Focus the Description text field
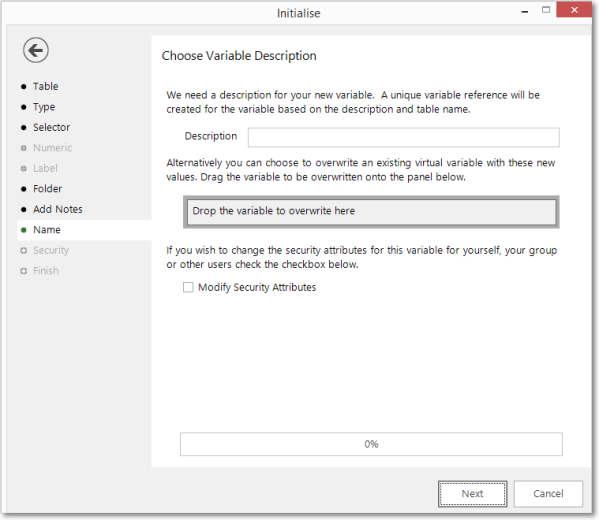This screenshot has width=599, height=520. point(403,138)
